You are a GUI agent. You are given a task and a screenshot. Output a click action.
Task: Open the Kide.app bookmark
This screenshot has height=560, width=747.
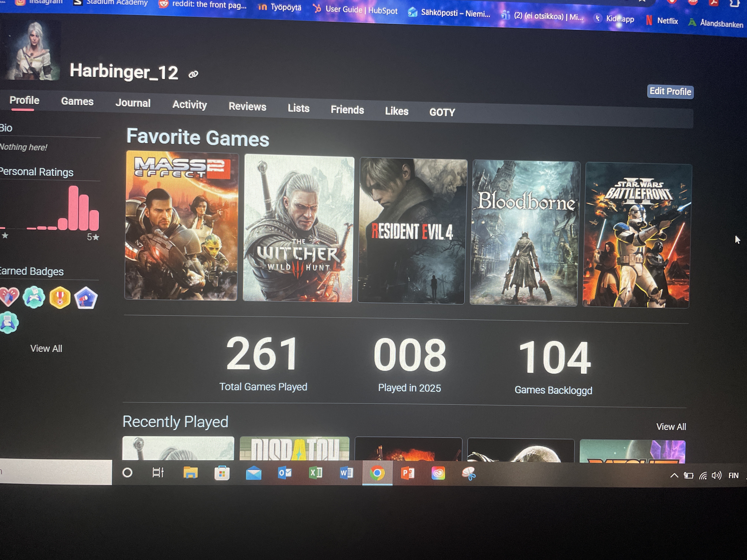coord(614,19)
